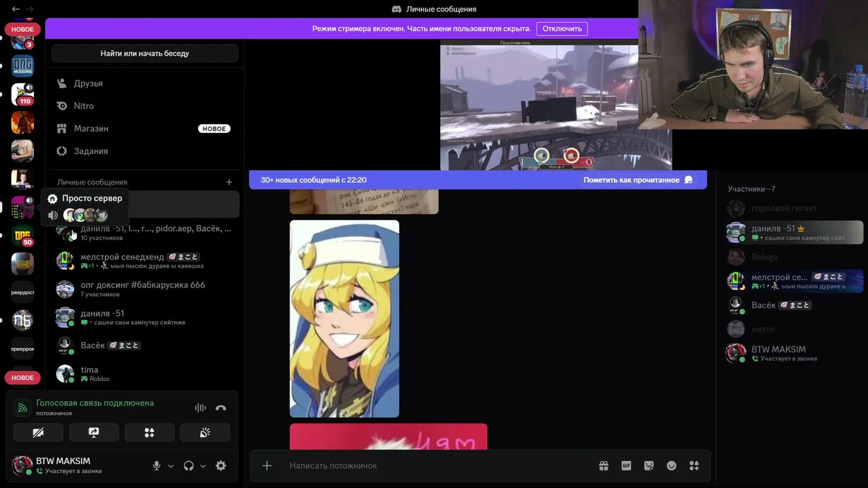Toggle camera on in voice panel

pyautogui.click(x=38, y=432)
